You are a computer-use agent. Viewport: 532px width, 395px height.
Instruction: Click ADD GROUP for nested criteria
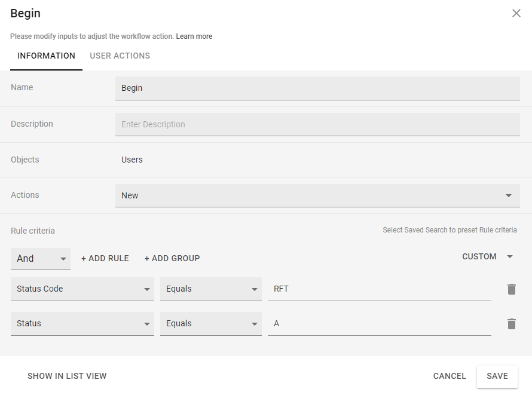click(x=172, y=258)
